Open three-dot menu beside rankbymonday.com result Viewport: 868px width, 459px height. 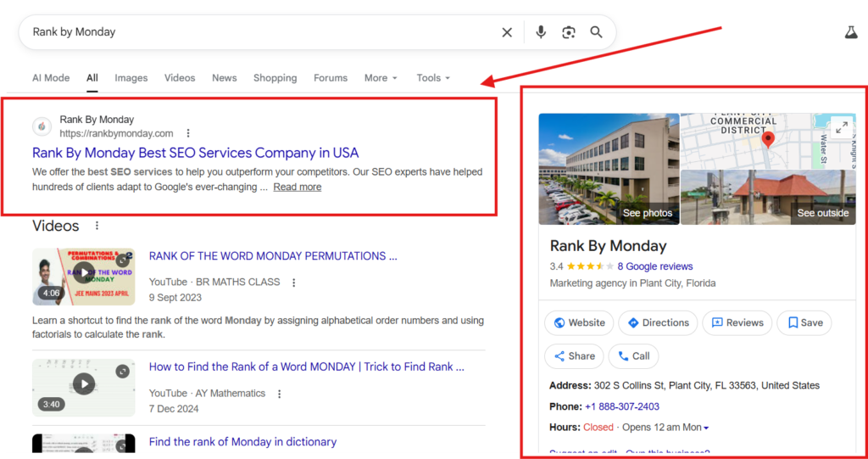[x=188, y=133]
